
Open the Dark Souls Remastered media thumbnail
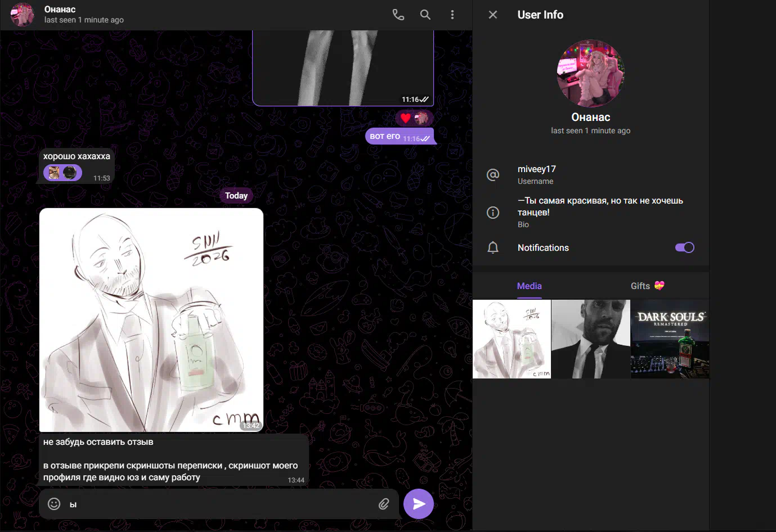(670, 339)
